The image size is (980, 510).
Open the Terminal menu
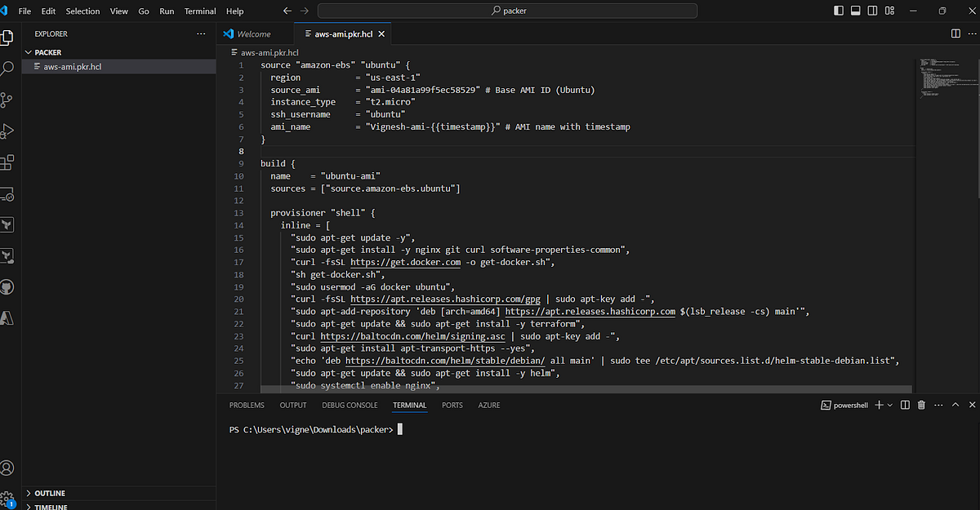[199, 11]
